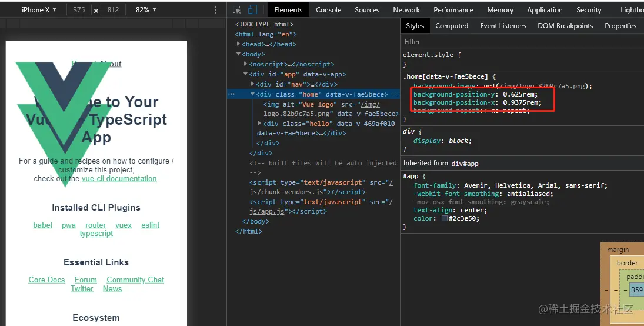The width and height of the screenshot is (644, 326).
Task: Toggle the device toolbar icon
Action: pyautogui.click(x=252, y=10)
